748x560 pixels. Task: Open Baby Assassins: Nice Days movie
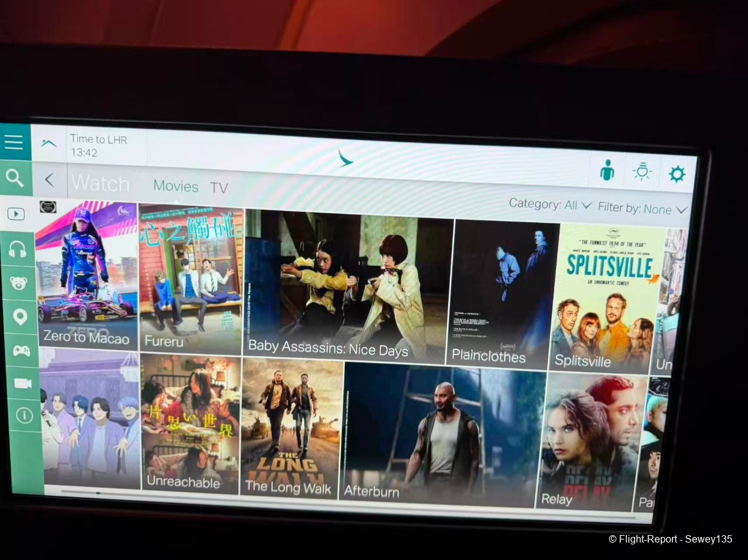coord(348,287)
